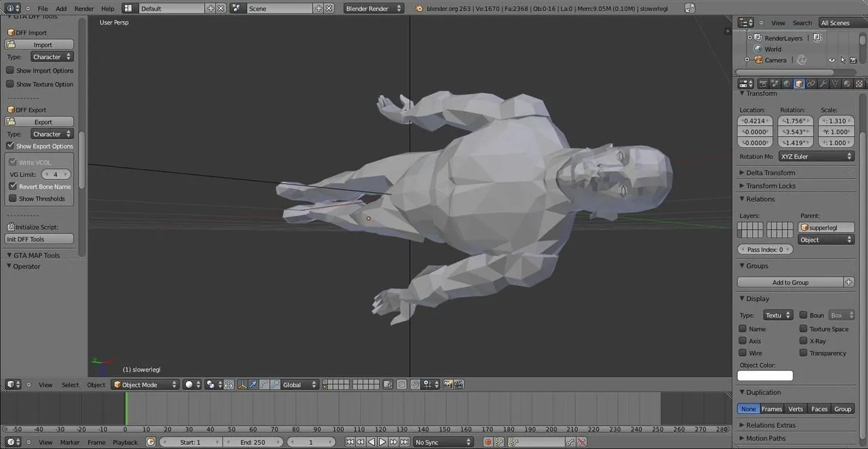The image size is (868, 449).
Task: Click the Add to Group button
Action: pyautogui.click(x=791, y=282)
